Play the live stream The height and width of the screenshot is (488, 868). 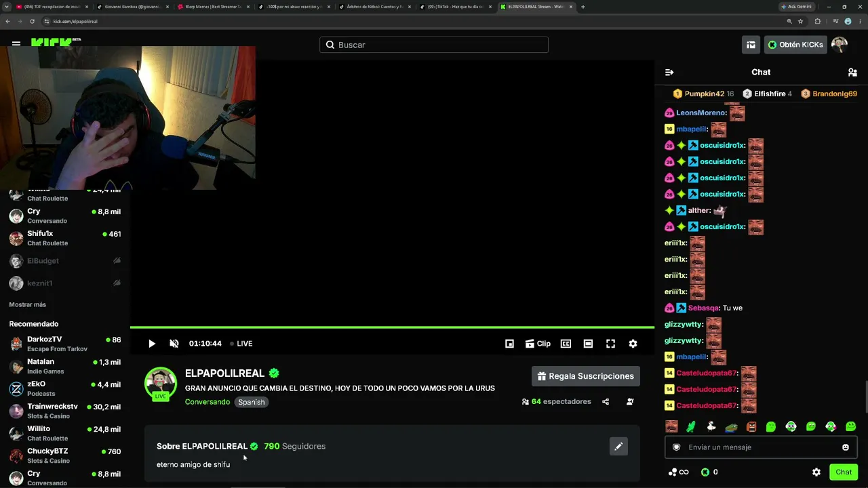pyautogui.click(x=152, y=344)
